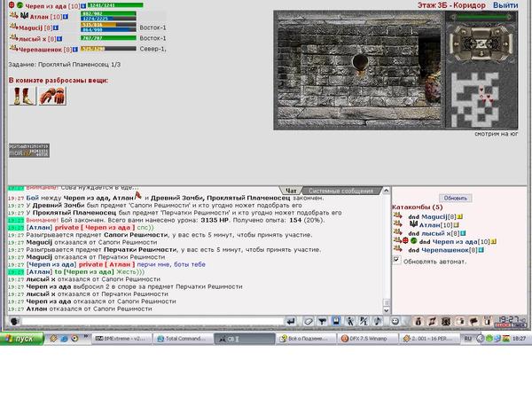Click text 'перчи мне, боты тебе' in chat
The height and width of the screenshot is (399, 532).
pos(171,264)
